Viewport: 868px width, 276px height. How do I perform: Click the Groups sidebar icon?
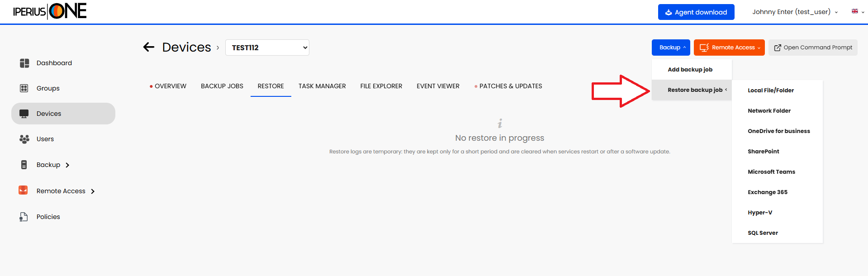[x=24, y=88]
